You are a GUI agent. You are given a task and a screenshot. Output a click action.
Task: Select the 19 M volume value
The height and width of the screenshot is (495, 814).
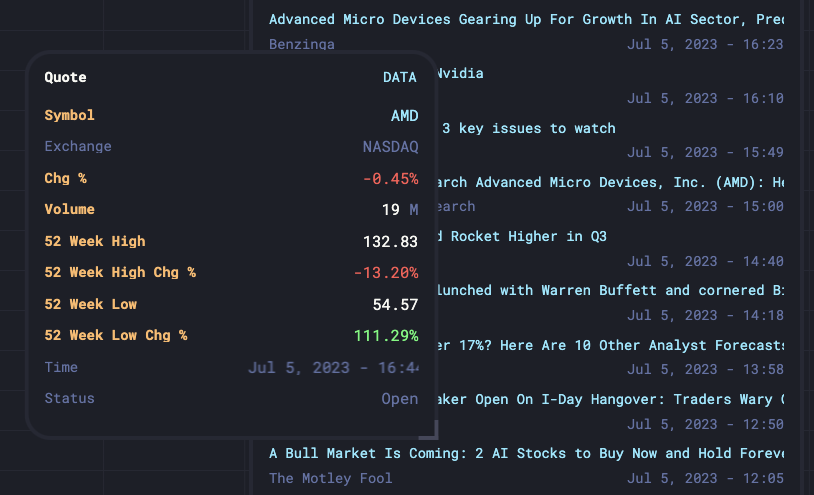400,210
